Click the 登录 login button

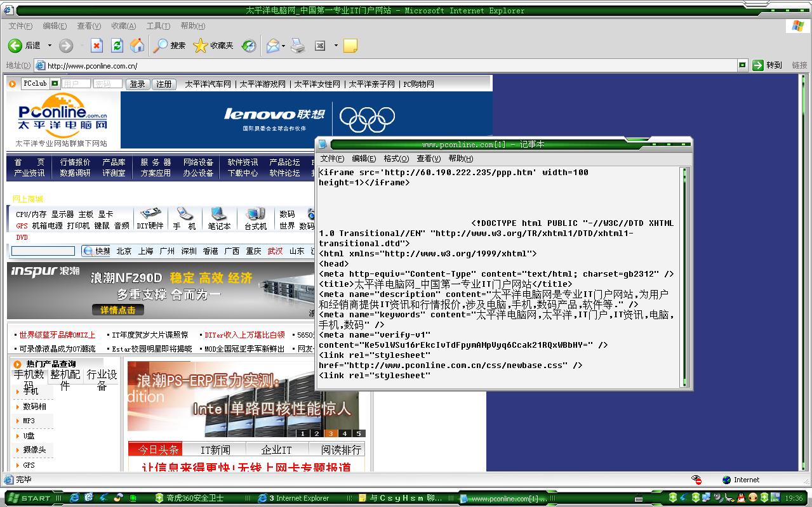[x=137, y=84]
